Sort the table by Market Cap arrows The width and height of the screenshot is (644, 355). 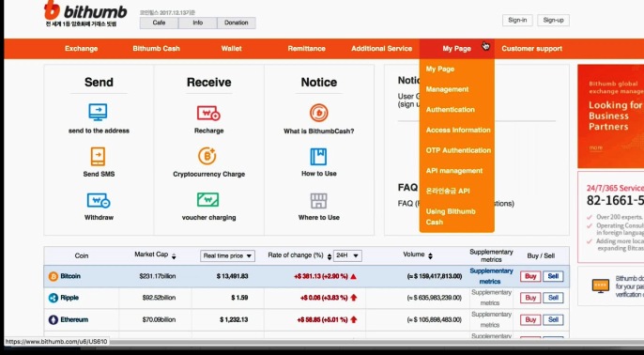pos(174,256)
